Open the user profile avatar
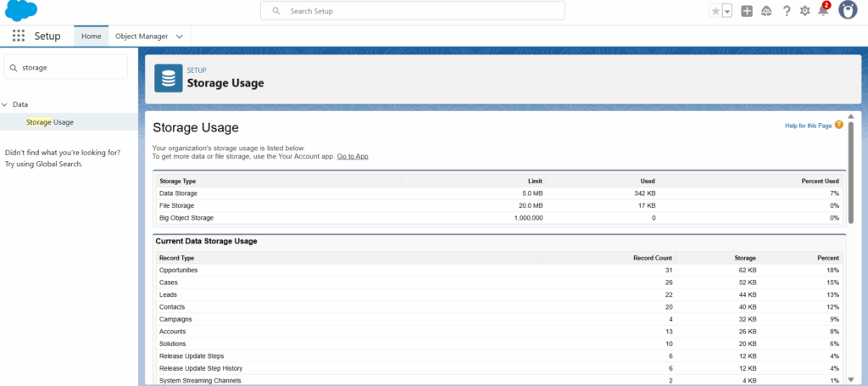 pos(848,10)
